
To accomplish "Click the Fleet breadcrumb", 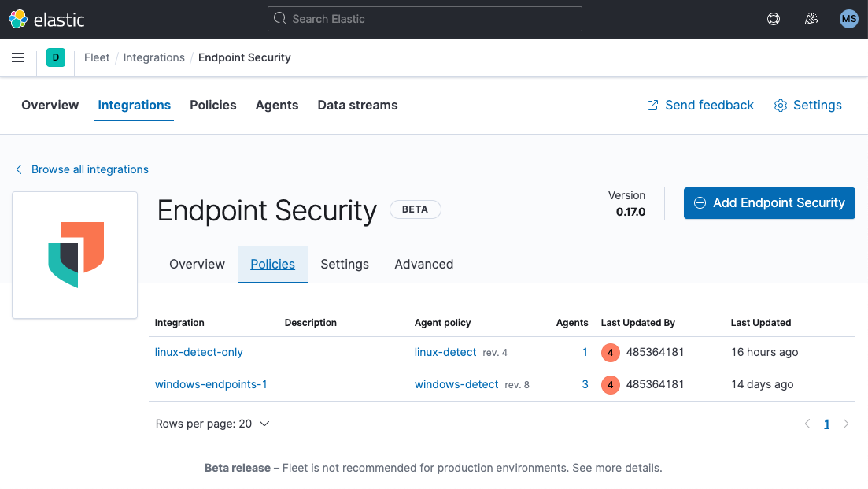I will (97, 57).
